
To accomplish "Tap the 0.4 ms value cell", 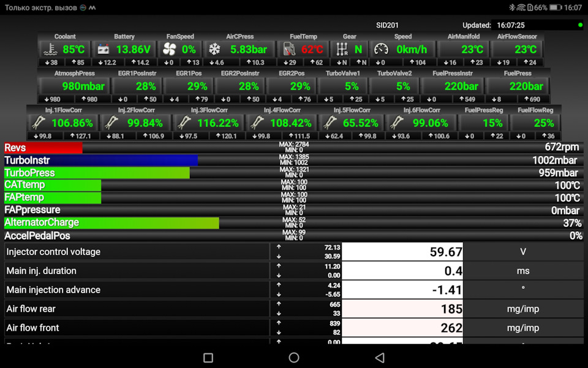I will click(402, 270).
